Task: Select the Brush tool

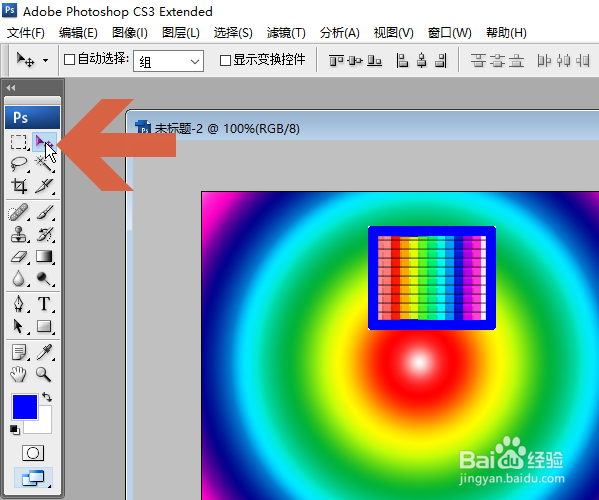Action: (44, 212)
